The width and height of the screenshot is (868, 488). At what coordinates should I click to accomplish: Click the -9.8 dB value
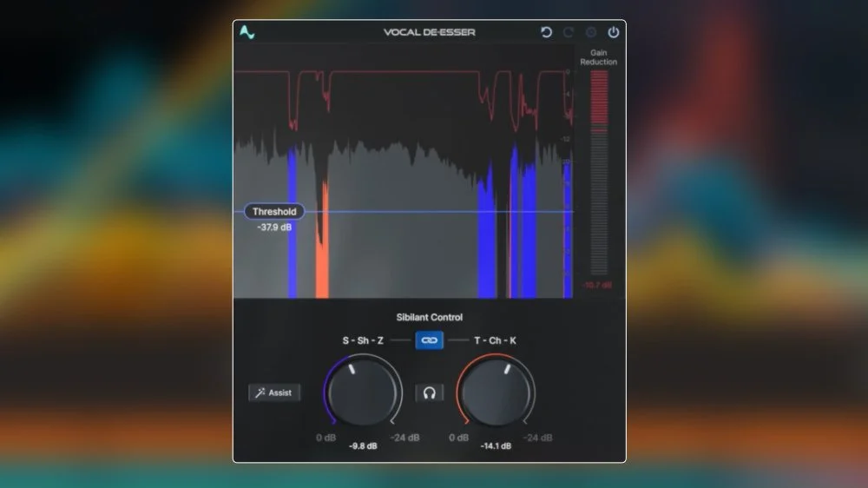click(x=363, y=446)
